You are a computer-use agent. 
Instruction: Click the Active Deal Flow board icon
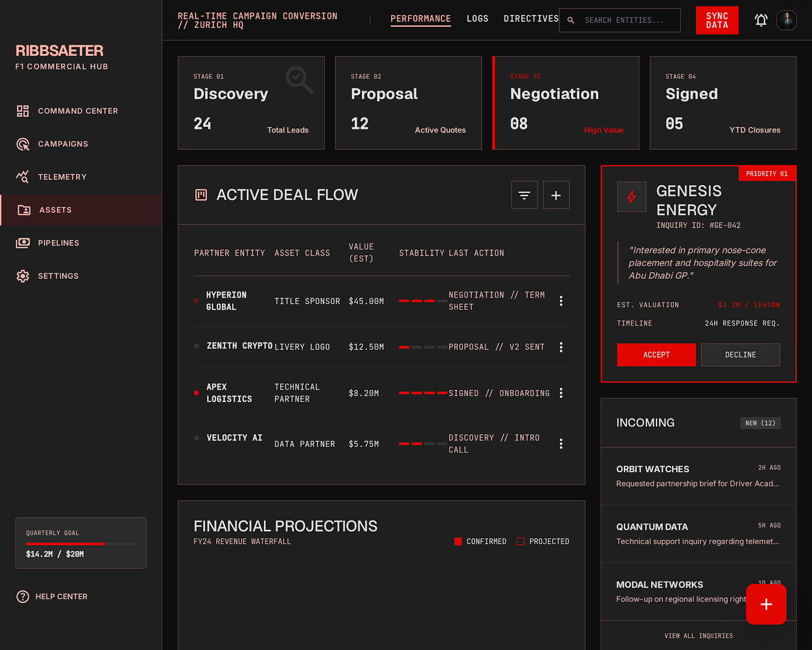tap(201, 194)
